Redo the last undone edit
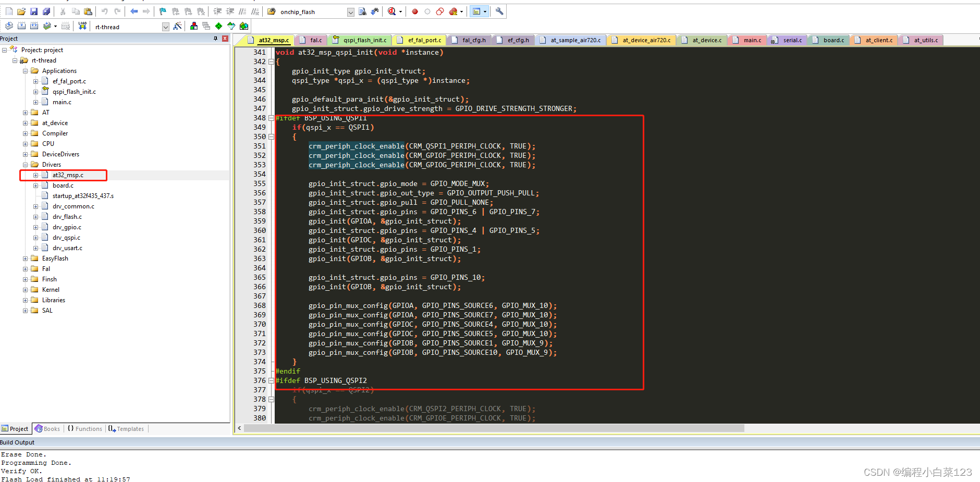Viewport: 980px width, 482px height. click(117, 11)
